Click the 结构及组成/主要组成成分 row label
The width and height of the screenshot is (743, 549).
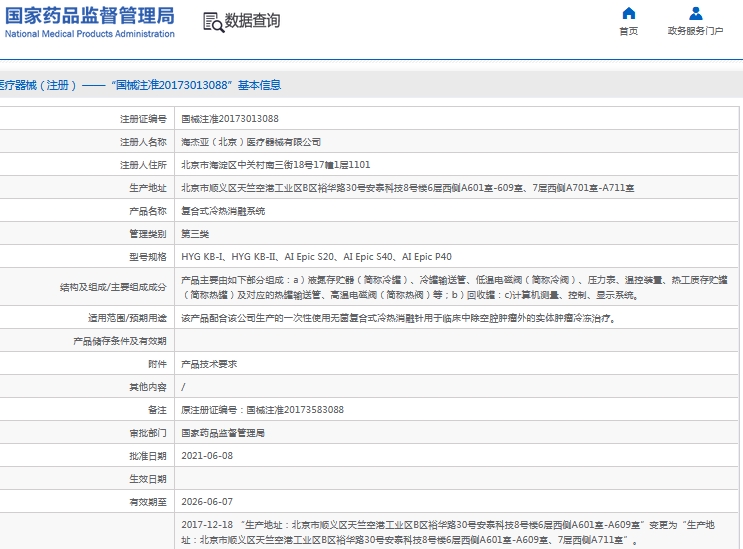click(113, 288)
